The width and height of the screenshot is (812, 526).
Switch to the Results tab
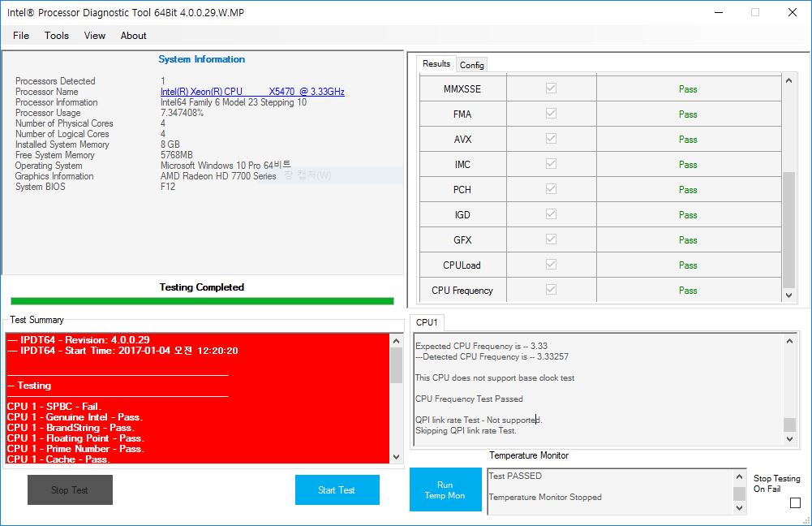[x=436, y=64]
